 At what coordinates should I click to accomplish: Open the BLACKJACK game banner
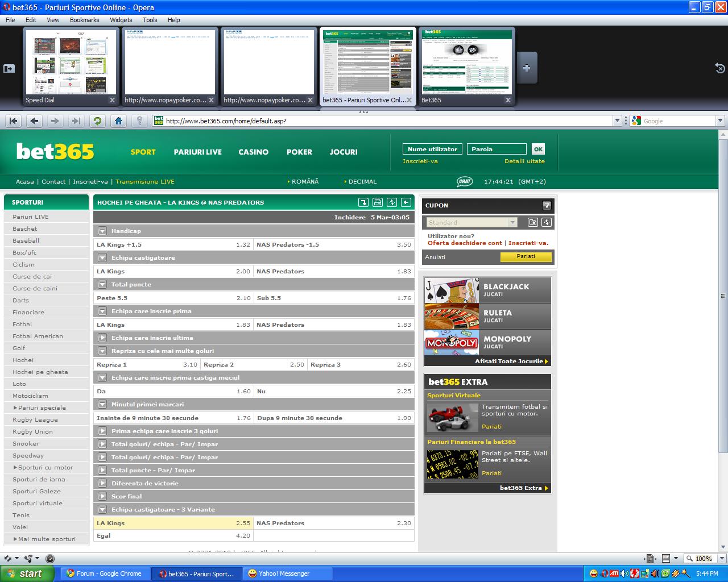[487, 290]
